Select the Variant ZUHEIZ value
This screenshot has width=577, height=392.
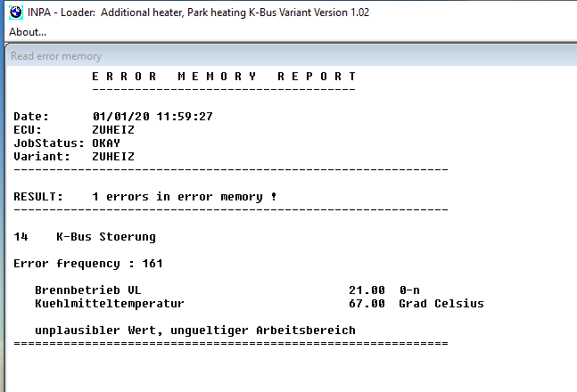[x=113, y=157]
